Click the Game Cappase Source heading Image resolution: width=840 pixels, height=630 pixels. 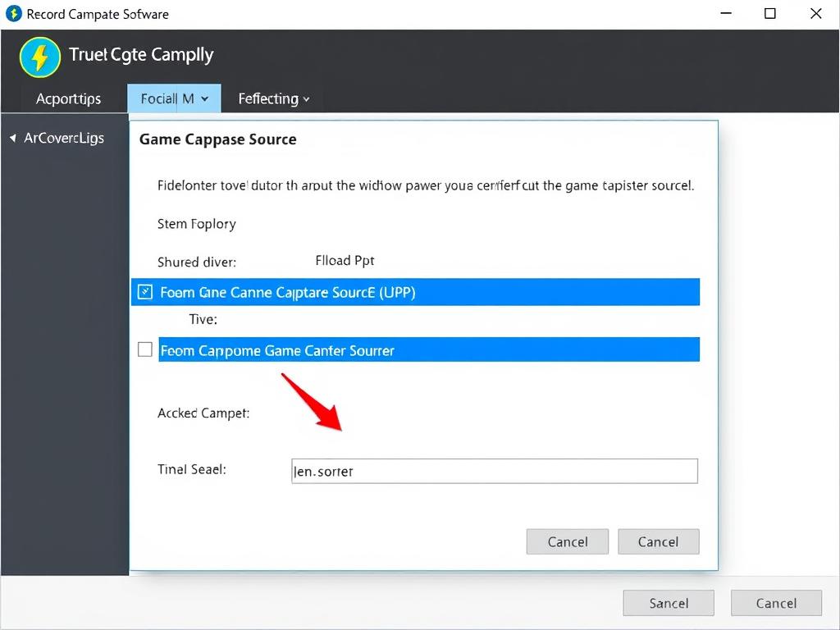217,139
